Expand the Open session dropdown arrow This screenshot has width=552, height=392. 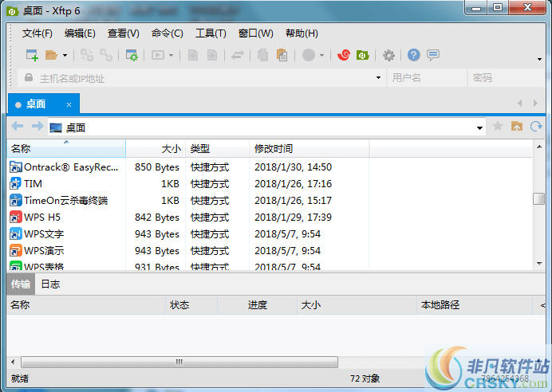(65, 55)
